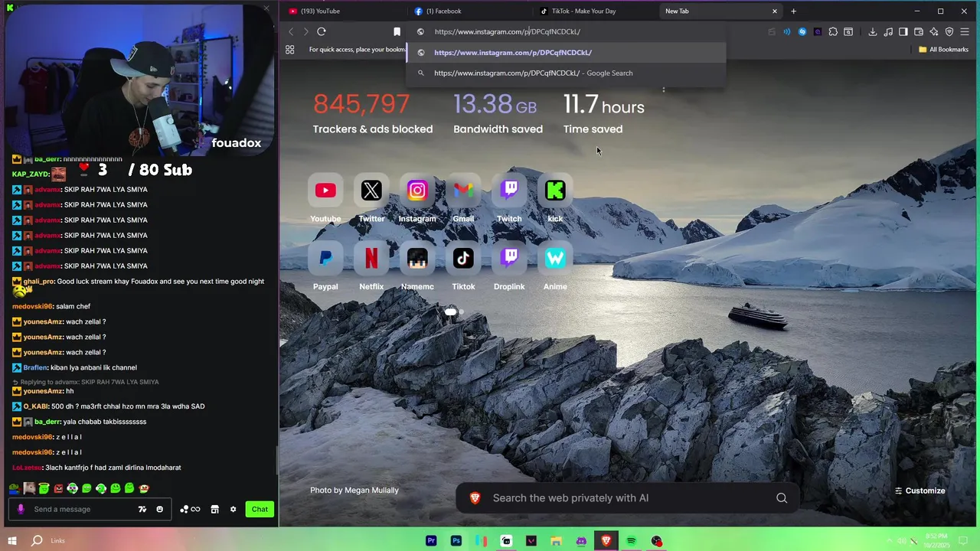Click the green Chat send button

(260, 510)
